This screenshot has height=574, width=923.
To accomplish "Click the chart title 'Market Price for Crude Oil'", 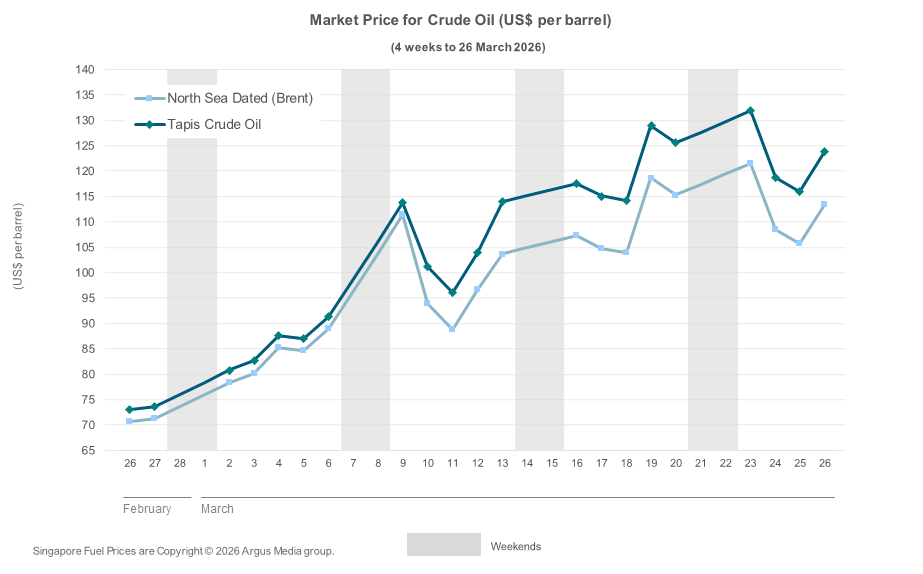I will click(461, 20).
